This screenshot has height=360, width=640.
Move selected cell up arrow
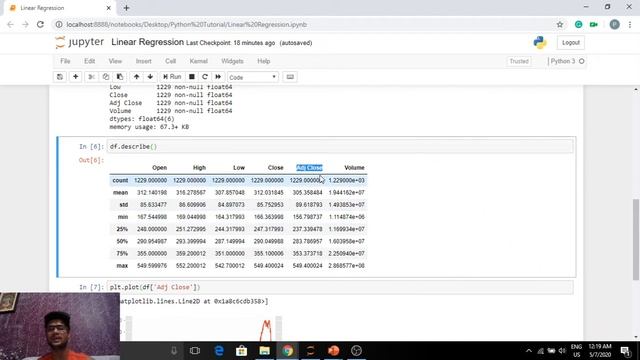coord(136,77)
